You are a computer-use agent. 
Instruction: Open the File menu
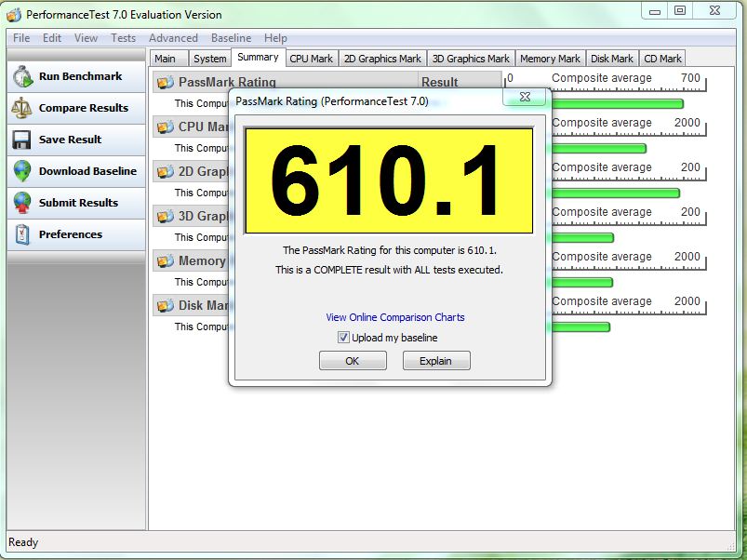[x=21, y=38]
